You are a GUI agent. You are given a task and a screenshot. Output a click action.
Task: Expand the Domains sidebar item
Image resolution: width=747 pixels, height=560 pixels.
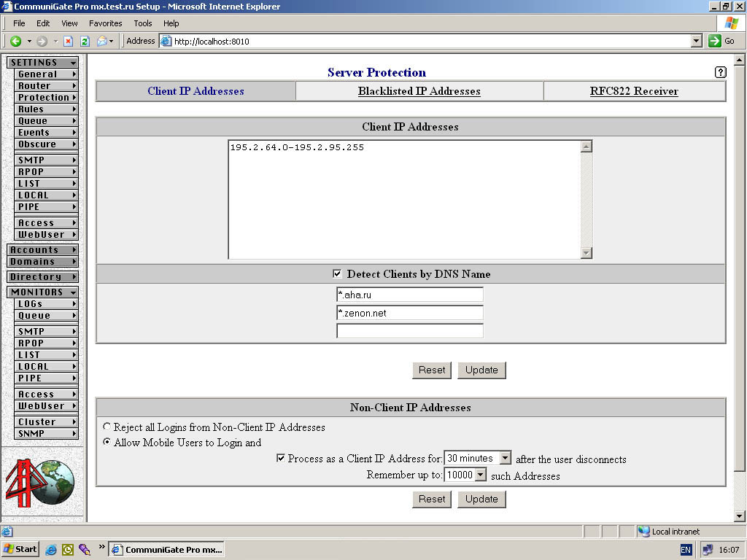point(43,262)
